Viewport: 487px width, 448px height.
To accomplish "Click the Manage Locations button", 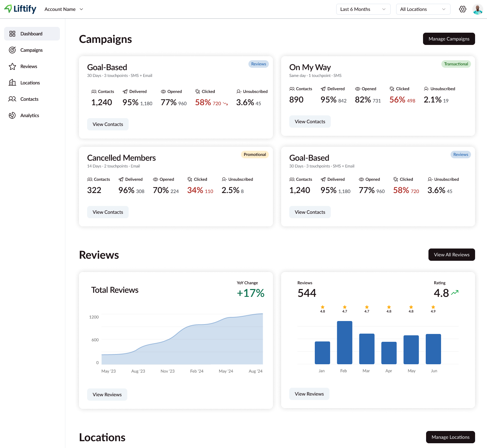I will [451, 437].
